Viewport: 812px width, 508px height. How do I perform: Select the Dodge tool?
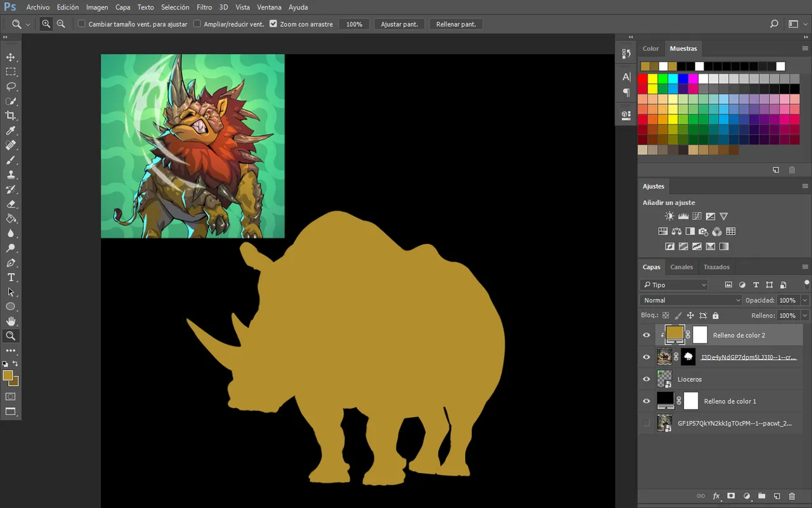(11, 248)
